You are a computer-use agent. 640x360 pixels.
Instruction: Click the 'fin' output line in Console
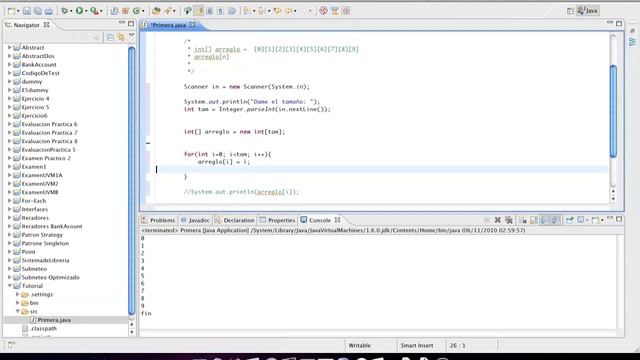coord(146,313)
